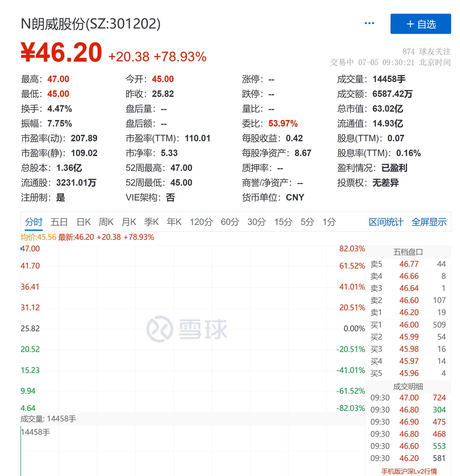Click the current price ¥46.20
Screen dimensions: 460x476
click(x=61, y=52)
